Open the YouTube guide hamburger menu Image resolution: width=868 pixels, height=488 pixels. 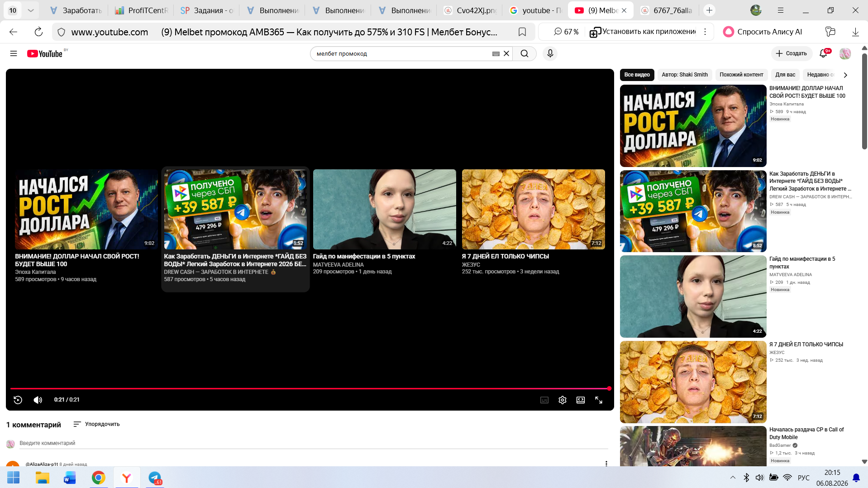pos(14,53)
